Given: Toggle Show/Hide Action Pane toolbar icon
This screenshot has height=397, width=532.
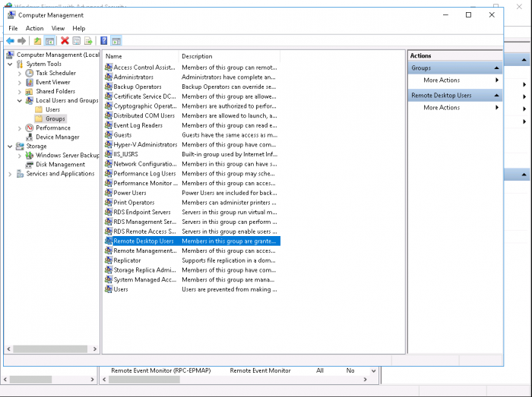Looking at the screenshot, I should pos(116,41).
